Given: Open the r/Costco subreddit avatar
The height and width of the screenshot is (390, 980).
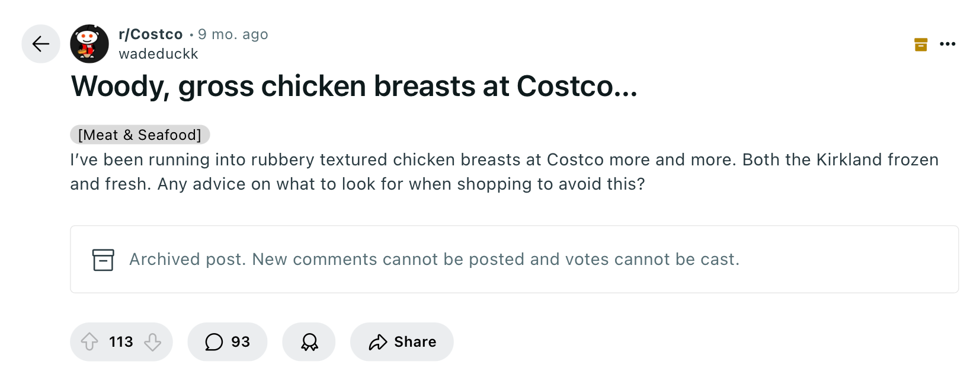Looking at the screenshot, I should (x=89, y=44).
